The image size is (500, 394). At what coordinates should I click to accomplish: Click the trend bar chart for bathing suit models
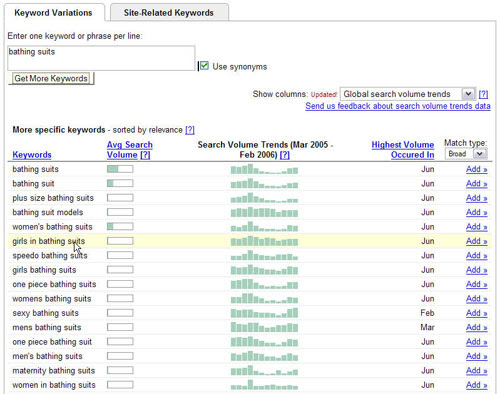click(264, 212)
